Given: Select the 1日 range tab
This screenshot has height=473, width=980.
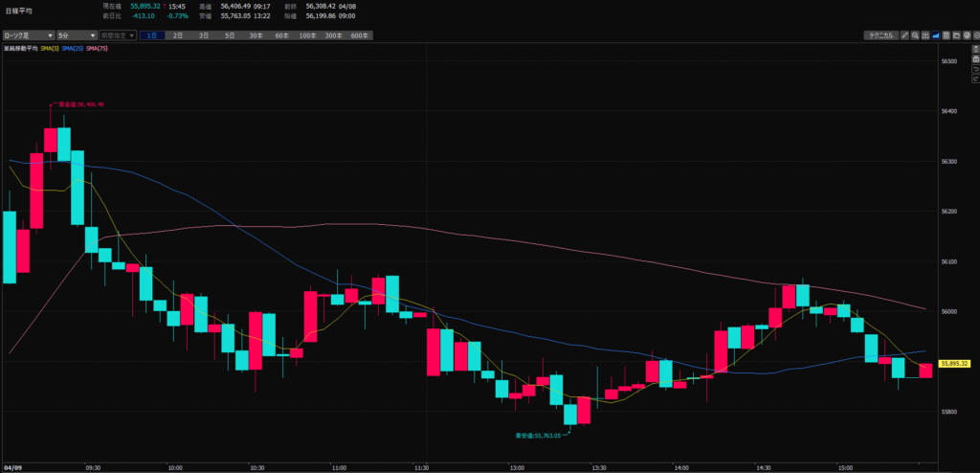Looking at the screenshot, I should click(x=152, y=35).
